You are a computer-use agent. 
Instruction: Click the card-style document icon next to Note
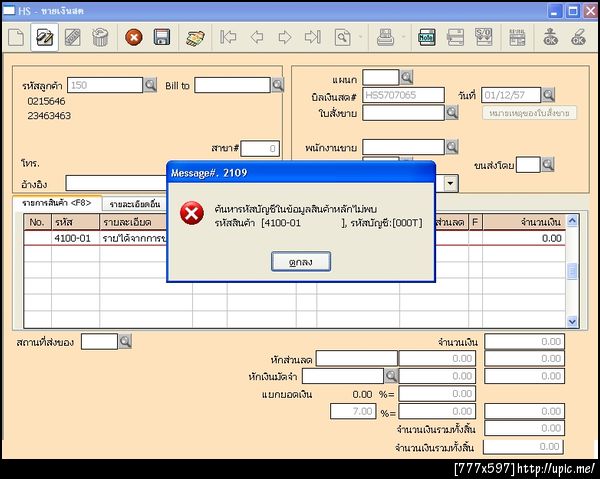point(455,37)
